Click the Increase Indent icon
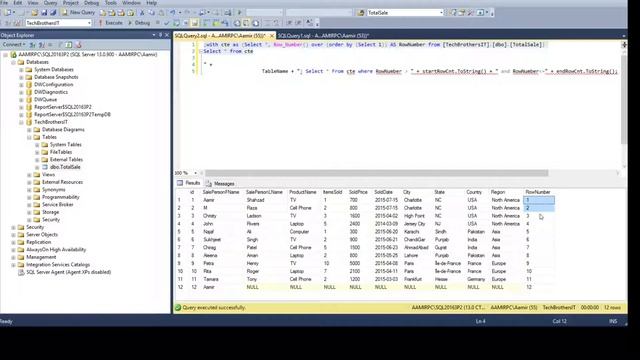 coord(298,23)
